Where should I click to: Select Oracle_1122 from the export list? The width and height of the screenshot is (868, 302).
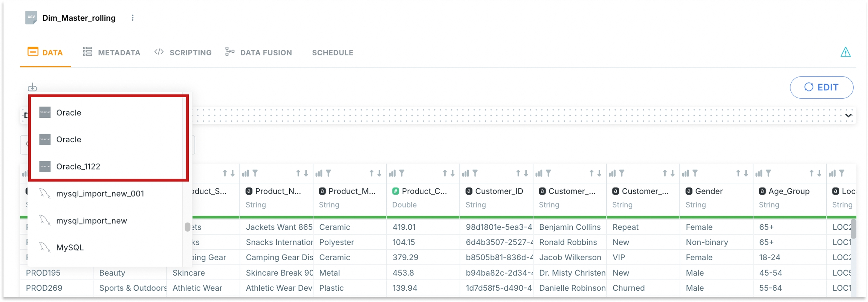coord(78,166)
